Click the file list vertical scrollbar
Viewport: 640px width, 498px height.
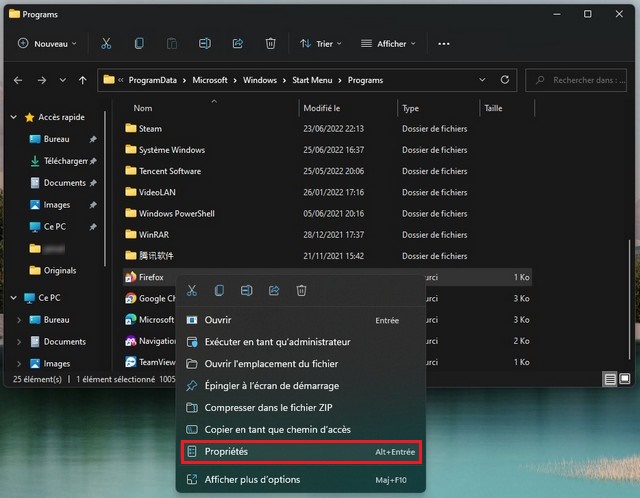[629, 300]
